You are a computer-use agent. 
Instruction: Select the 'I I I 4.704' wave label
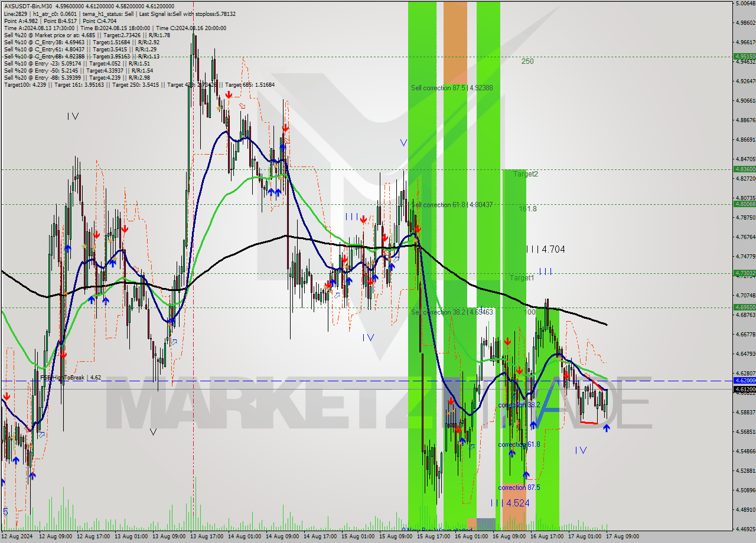545,250
